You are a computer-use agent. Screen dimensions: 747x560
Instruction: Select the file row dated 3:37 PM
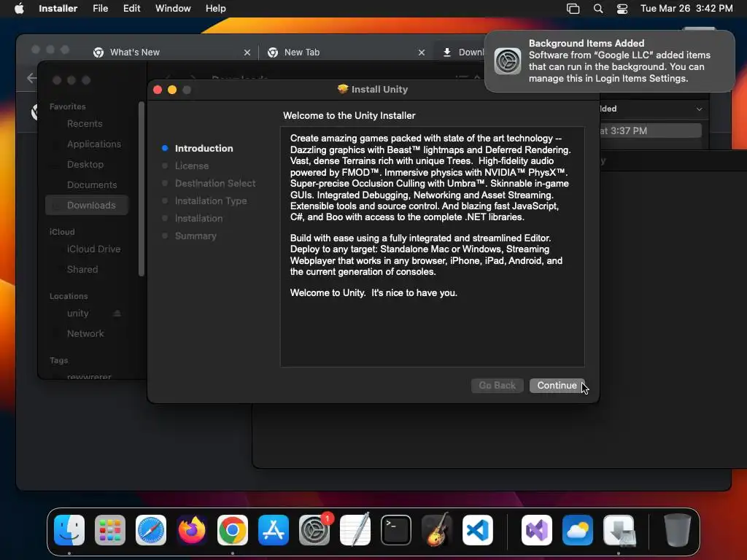coord(650,131)
